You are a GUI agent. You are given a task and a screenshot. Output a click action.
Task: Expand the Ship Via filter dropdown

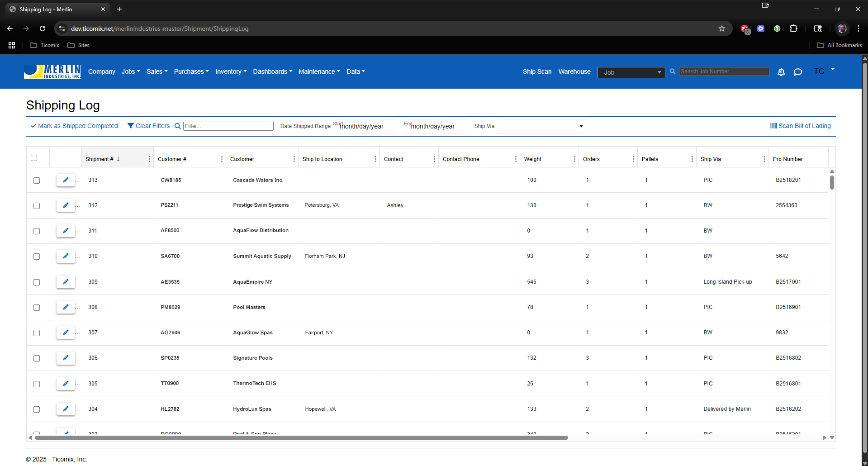pos(581,126)
